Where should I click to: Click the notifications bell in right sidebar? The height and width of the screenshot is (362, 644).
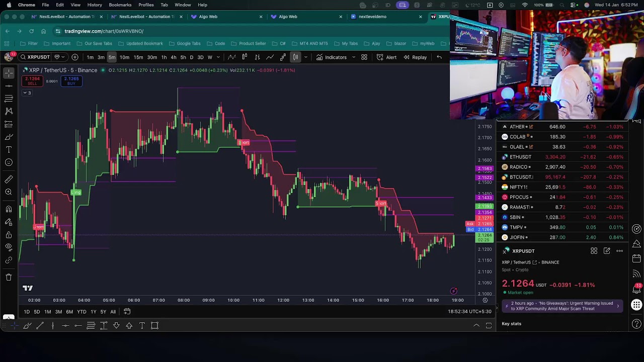click(637, 290)
